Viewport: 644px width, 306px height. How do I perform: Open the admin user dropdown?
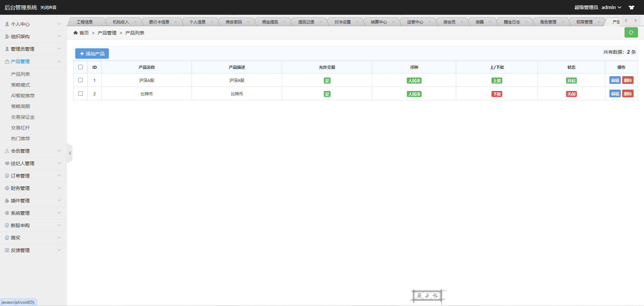(611, 7)
